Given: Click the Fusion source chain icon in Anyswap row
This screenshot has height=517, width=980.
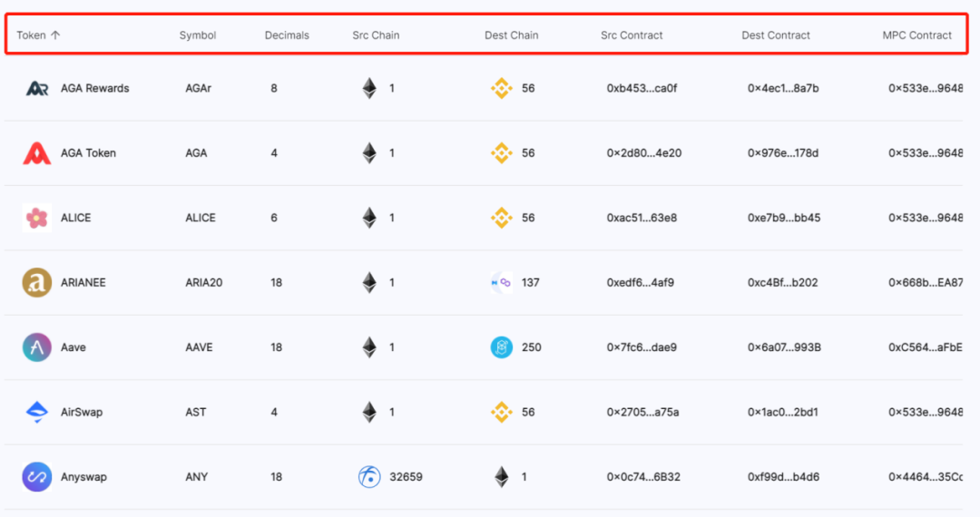Looking at the screenshot, I should (369, 477).
